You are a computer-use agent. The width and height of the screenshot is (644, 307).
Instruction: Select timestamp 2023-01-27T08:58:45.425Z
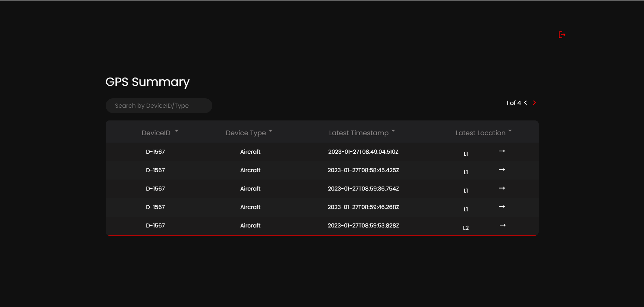pos(363,170)
